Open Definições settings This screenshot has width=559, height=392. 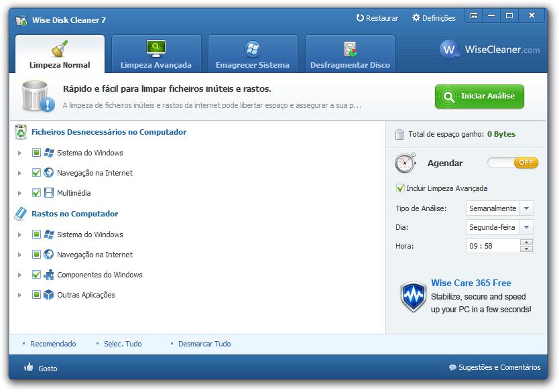coord(434,18)
